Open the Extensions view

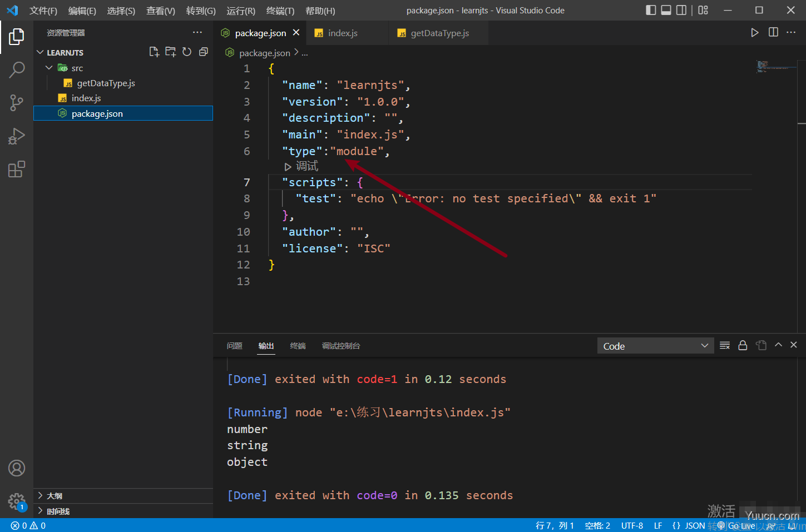17,169
